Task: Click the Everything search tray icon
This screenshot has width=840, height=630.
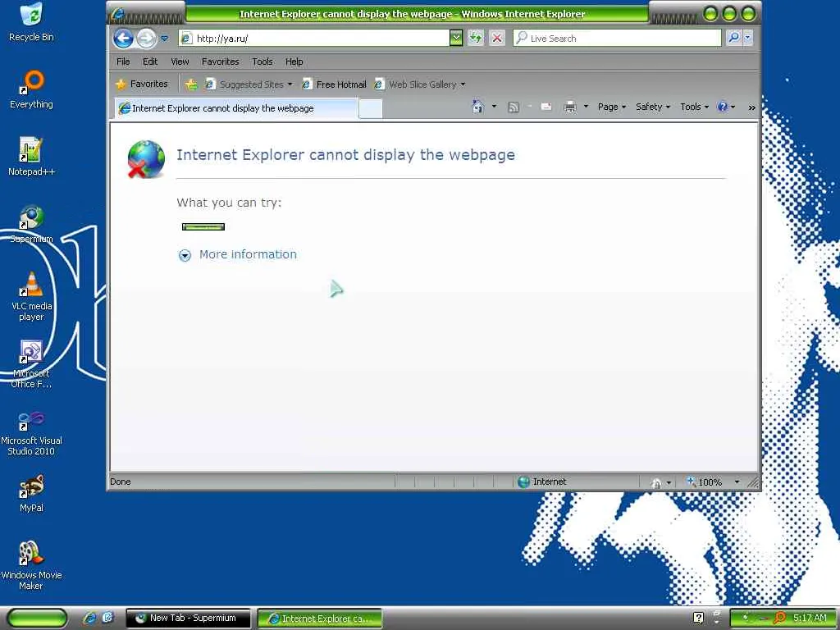Action: tap(779, 618)
